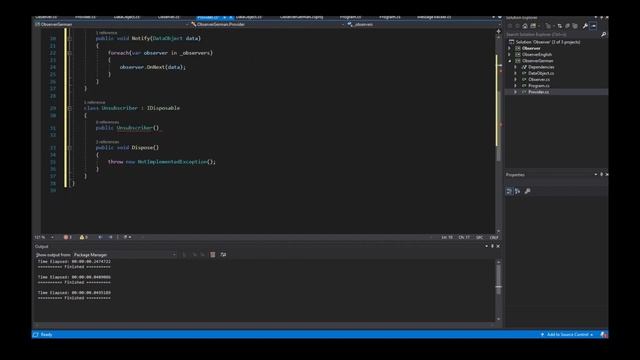Collapse the ObserverGerman project node
This screenshot has width=640, height=360.
click(509, 61)
